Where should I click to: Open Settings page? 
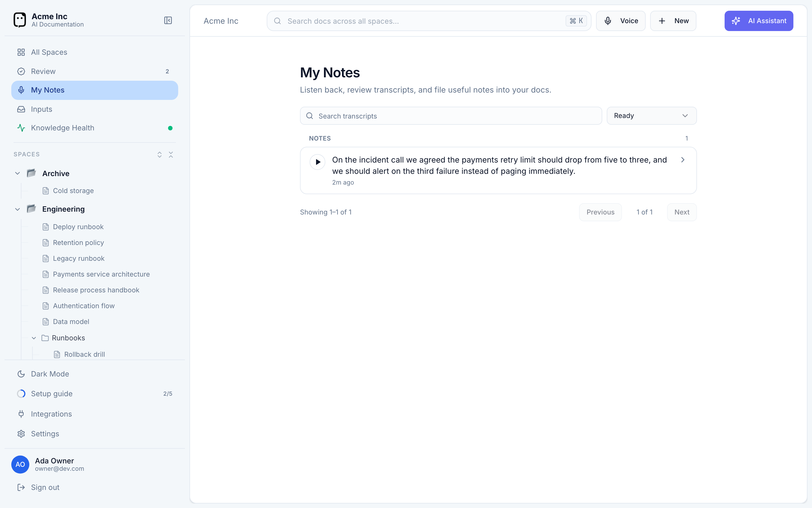[x=94, y=434]
